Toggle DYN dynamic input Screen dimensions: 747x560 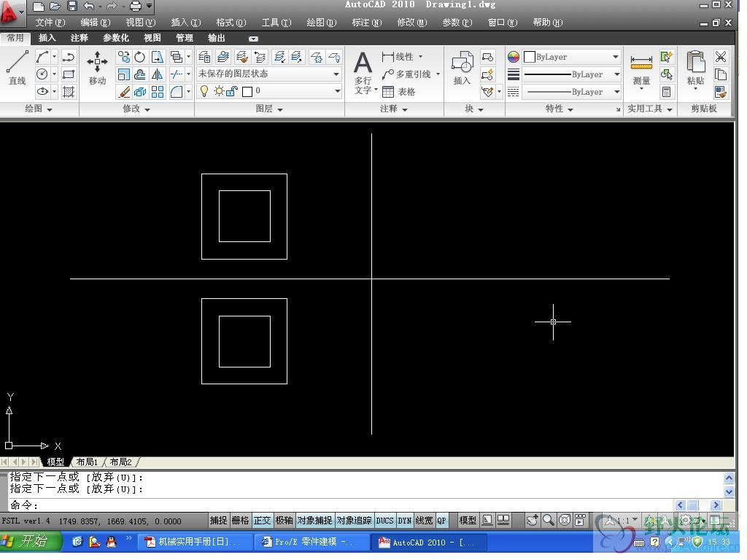click(404, 521)
